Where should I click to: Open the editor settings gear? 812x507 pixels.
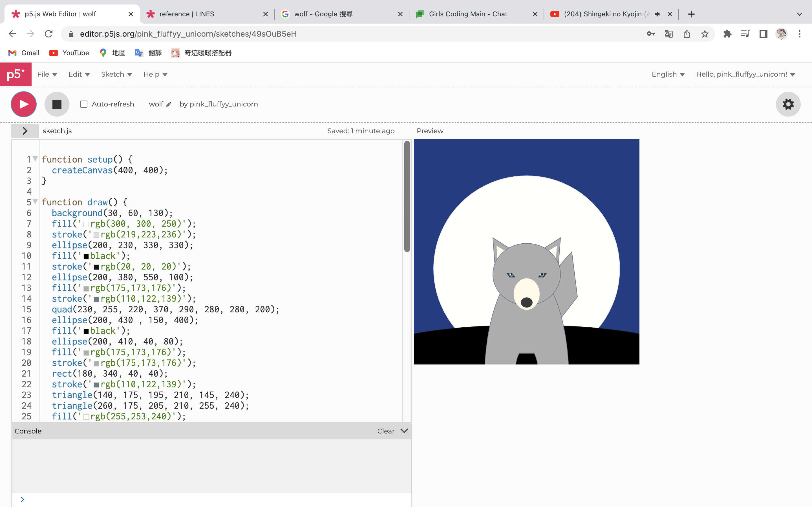(x=788, y=104)
